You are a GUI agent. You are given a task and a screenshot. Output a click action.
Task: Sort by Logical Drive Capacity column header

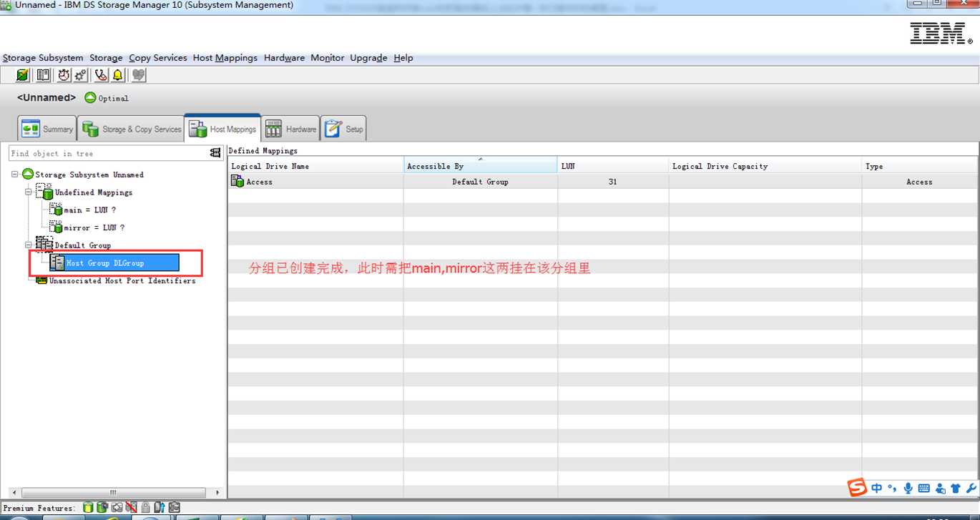pos(765,166)
